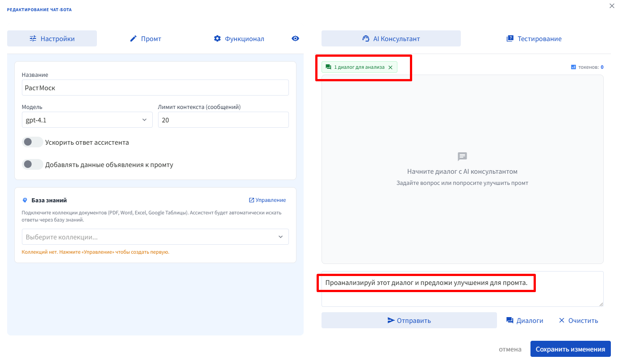Click the tokens chart icon
Viewport: 618px width, 364px height.
click(573, 67)
